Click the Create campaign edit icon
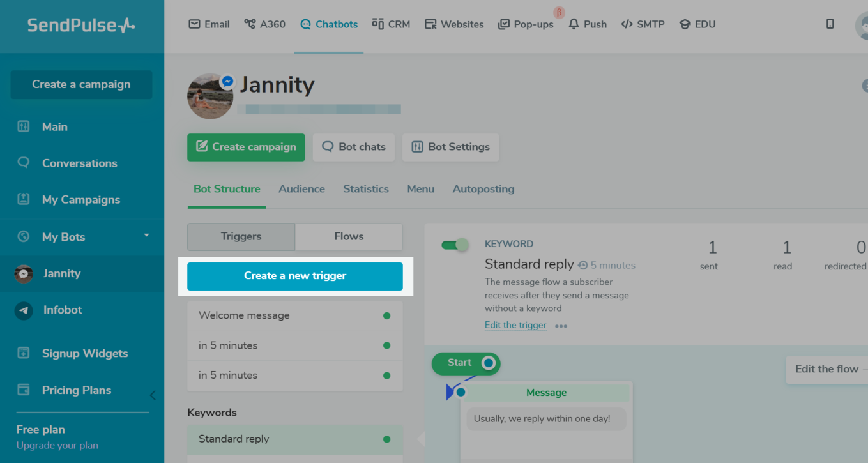 pyautogui.click(x=202, y=146)
